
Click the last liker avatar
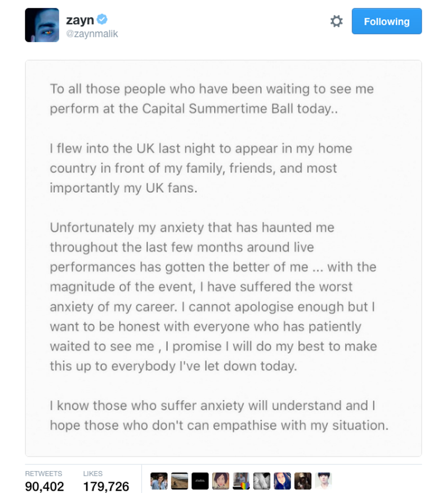[323, 481]
